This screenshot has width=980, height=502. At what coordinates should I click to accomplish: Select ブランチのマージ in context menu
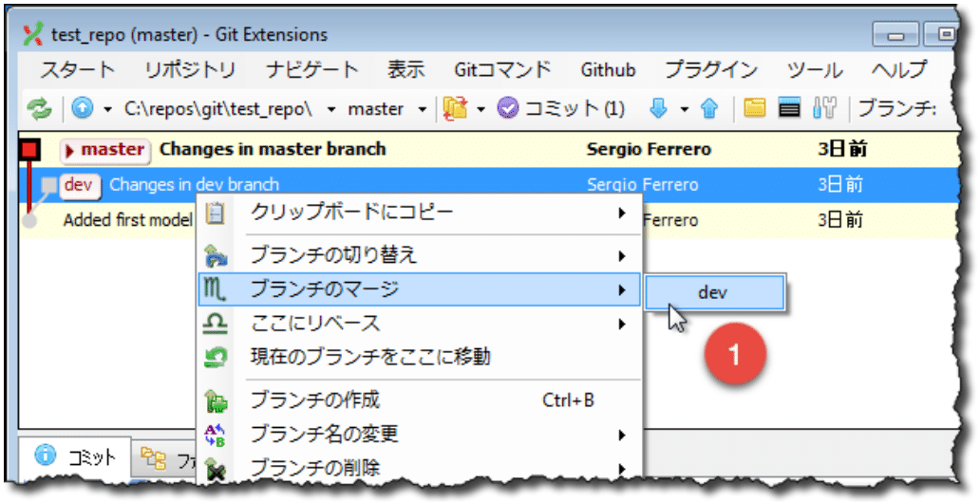pos(420,289)
